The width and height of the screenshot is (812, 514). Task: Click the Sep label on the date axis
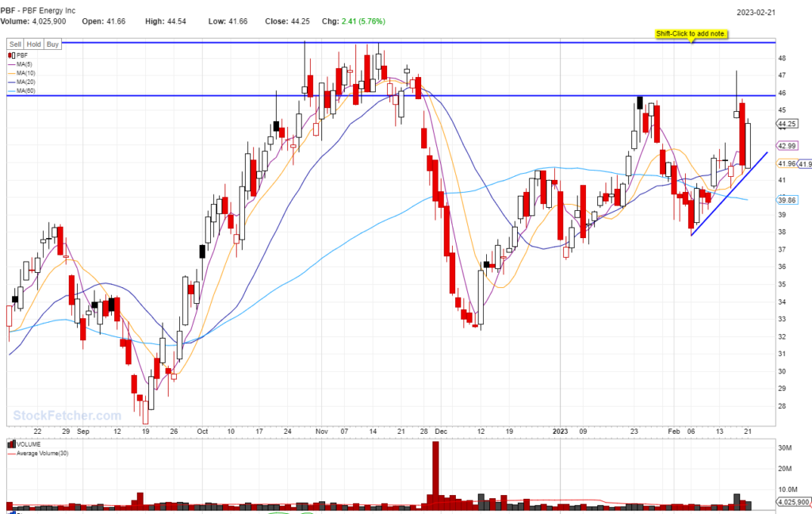click(x=82, y=432)
